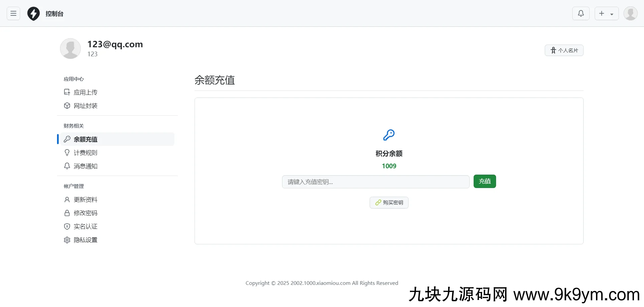This screenshot has height=307, width=644.
Task: Focus the recharge key input field
Action: point(375,182)
